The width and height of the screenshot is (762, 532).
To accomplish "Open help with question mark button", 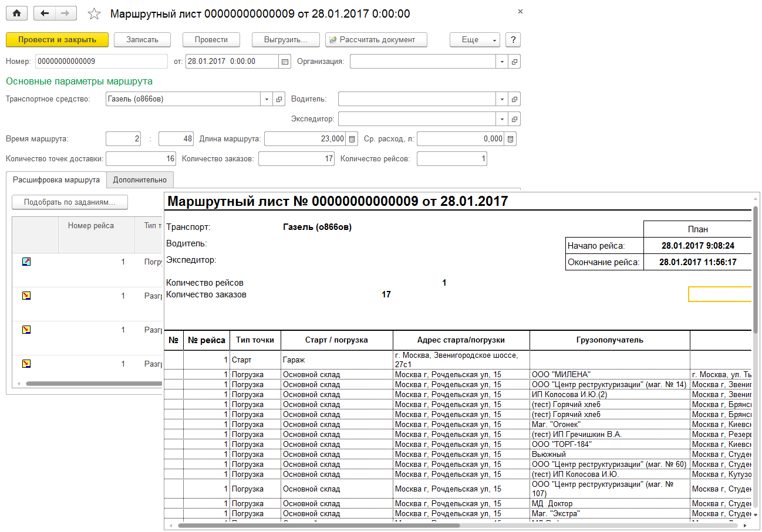I will click(x=513, y=40).
